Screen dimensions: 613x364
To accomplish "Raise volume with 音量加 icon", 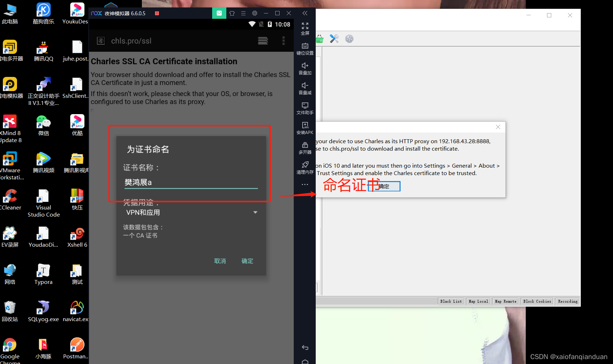I will click(305, 69).
